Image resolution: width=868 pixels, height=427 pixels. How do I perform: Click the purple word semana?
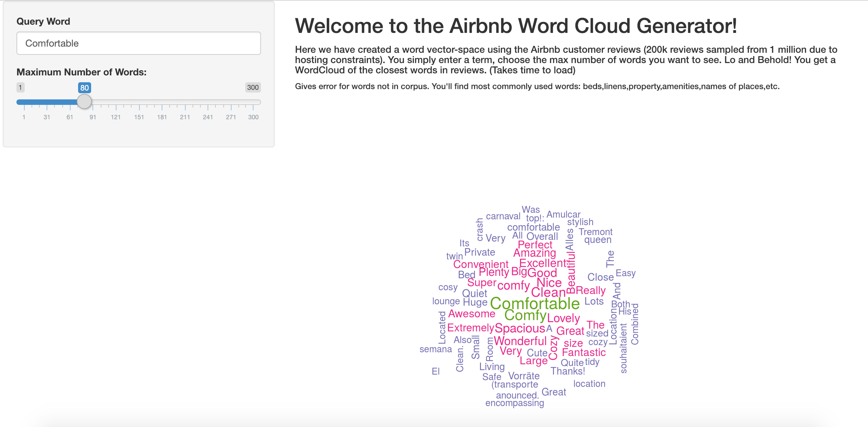(435, 349)
